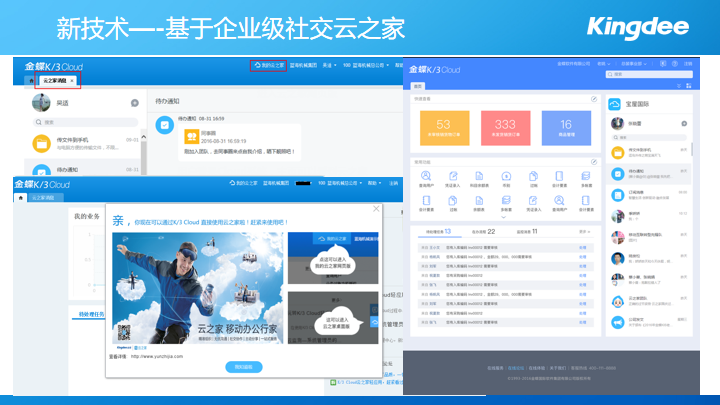Select the 监控消息 11 tab

(527, 231)
